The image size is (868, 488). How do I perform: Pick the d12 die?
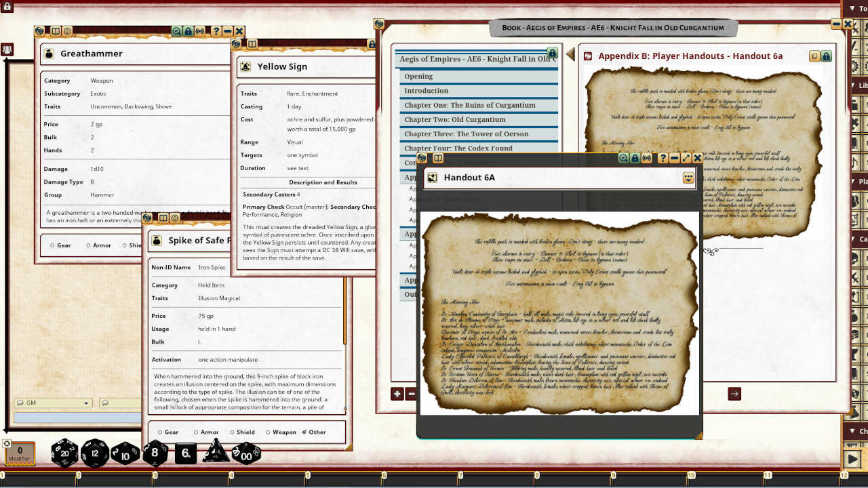[x=95, y=453]
